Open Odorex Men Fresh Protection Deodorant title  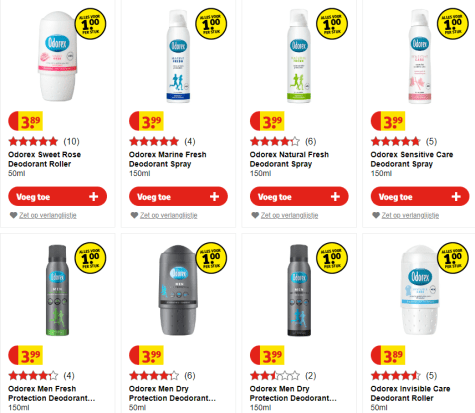click(x=52, y=393)
